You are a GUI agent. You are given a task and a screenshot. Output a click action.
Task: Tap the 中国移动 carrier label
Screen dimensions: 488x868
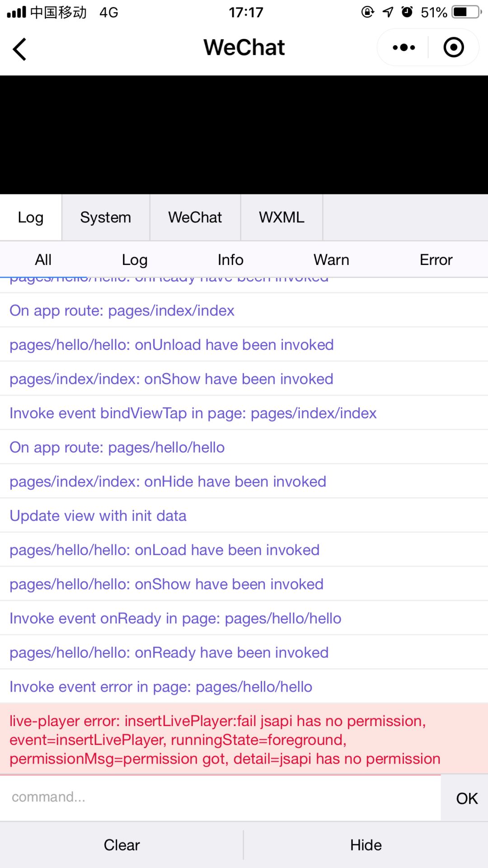coord(58,12)
